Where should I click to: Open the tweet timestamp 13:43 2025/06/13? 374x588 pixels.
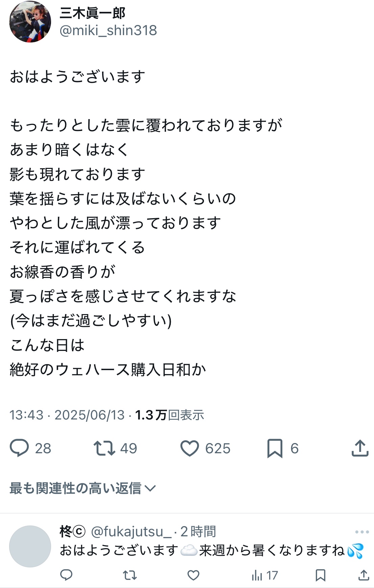67,415
